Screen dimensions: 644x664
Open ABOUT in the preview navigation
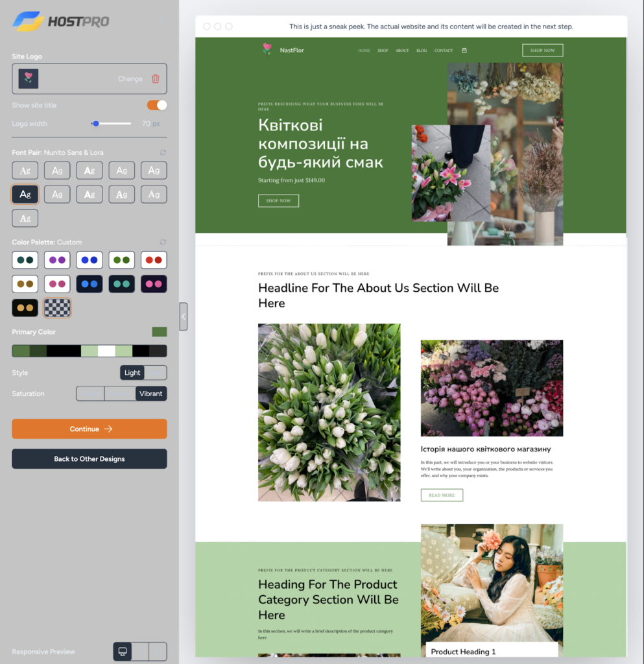402,51
